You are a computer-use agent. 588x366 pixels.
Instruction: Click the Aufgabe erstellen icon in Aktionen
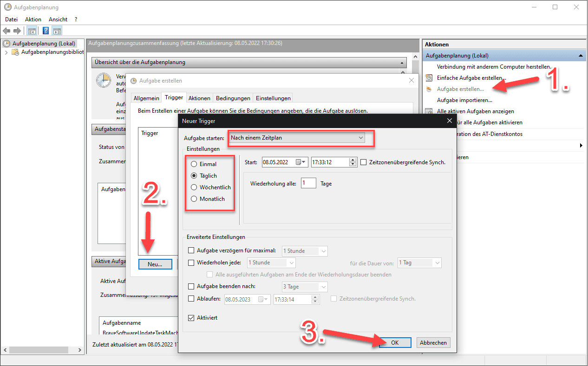[x=429, y=89]
